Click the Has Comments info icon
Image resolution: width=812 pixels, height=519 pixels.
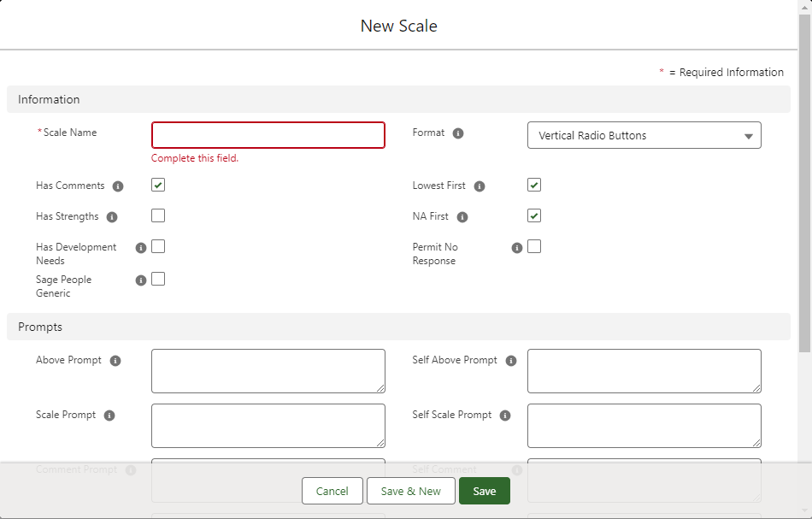(x=118, y=186)
